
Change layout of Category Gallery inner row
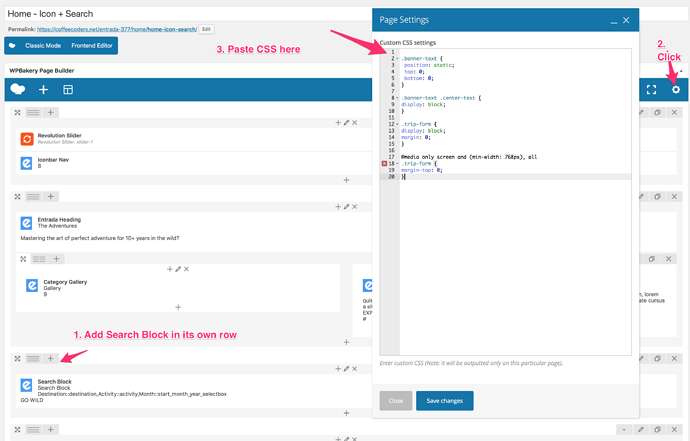39,259
